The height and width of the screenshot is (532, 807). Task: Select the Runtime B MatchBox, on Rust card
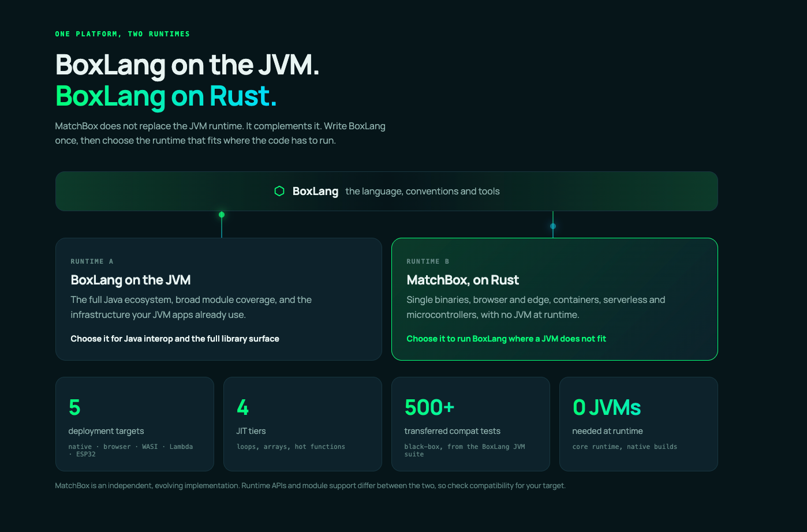(555, 299)
